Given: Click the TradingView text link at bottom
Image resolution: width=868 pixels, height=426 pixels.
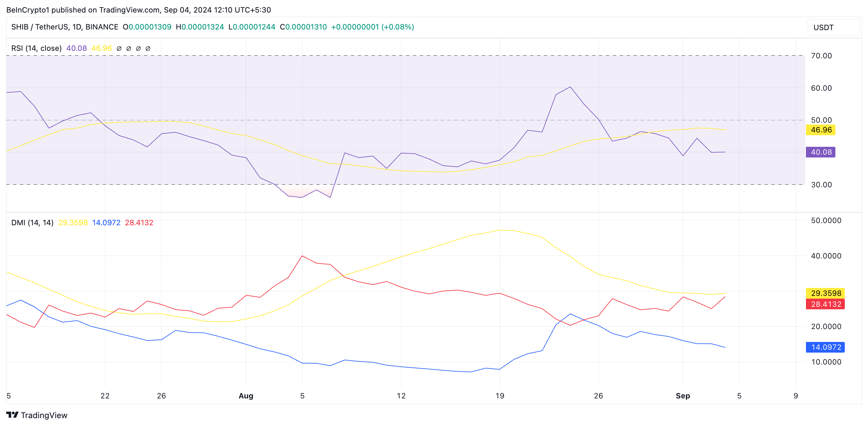Looking at the screenshot, I should (x=44, y=415).
